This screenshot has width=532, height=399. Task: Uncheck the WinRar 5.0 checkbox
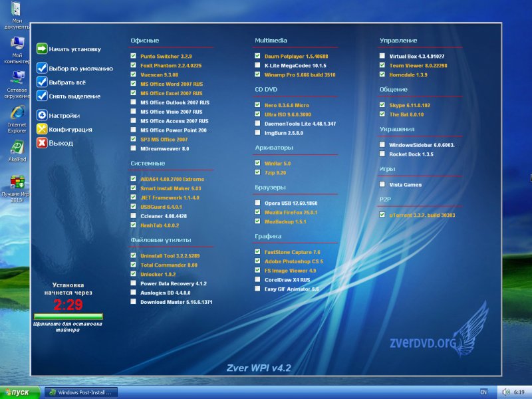click(x=257, y=163)
